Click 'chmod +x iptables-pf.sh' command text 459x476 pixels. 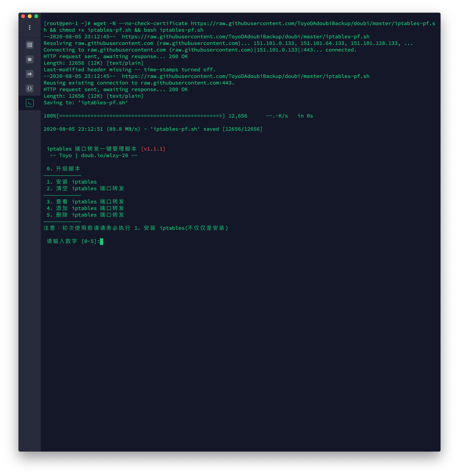coord(95,30)
